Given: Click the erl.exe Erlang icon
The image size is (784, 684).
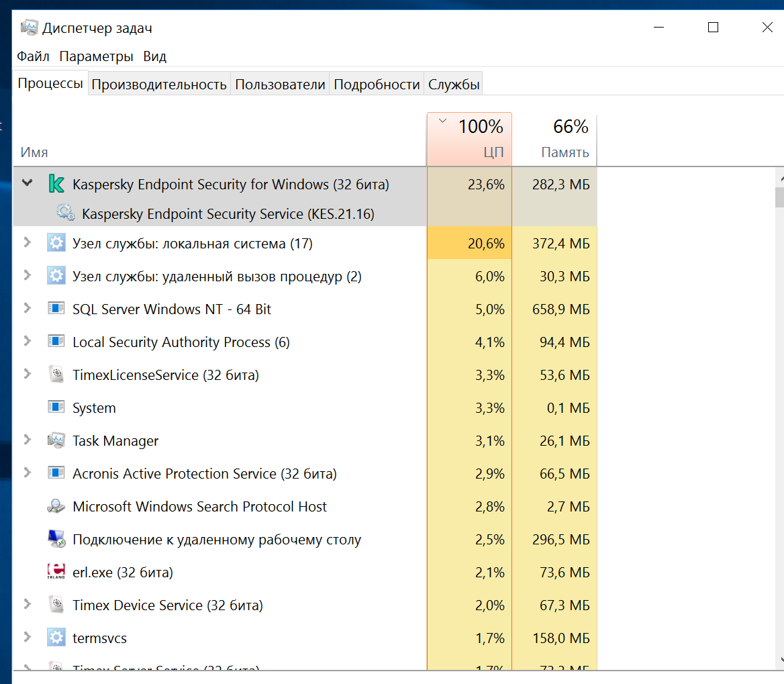Looking at the screenshot, I should [56, 571].
